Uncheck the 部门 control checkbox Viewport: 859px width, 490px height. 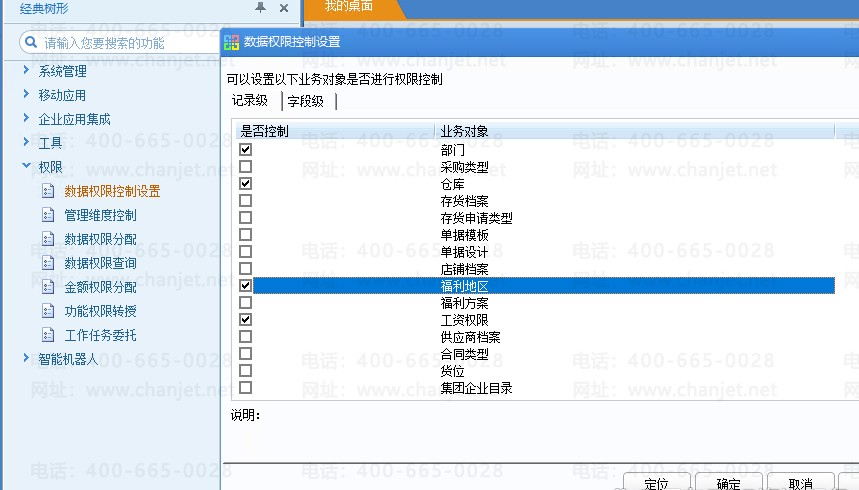246,150
